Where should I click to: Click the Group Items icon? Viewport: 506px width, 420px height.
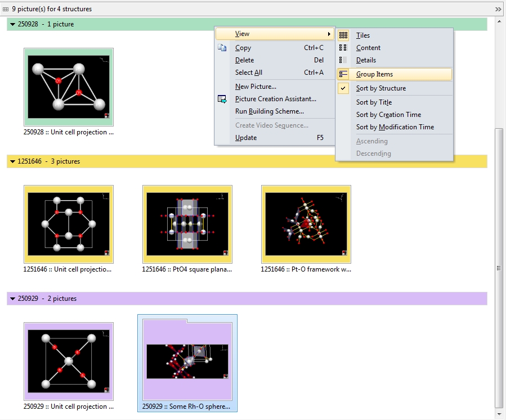click(x=343, y=74)
